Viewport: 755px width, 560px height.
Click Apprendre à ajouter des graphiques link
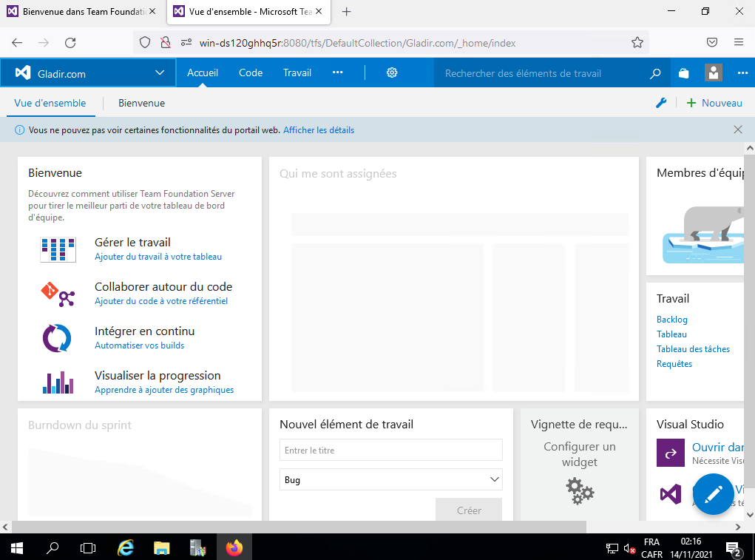pyautogui.click(x=164, y=390)
